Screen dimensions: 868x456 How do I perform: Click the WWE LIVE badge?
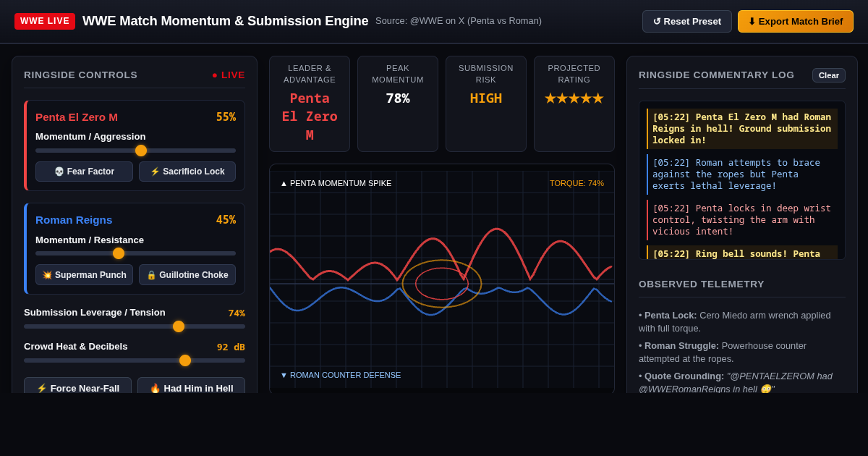pyautogui.click(x=45, y=21)
